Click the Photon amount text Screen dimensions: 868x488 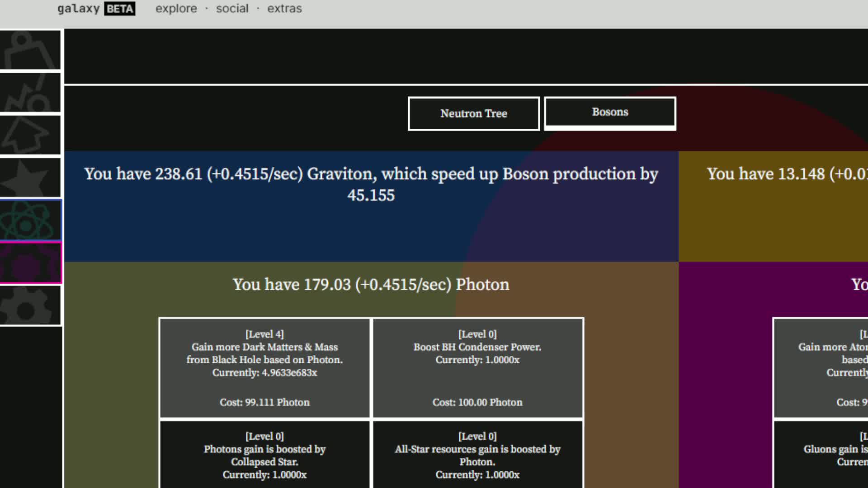pos(371,285)
